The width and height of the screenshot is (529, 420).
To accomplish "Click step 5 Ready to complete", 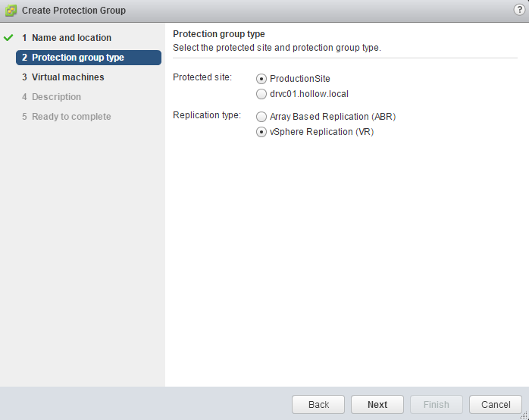I will pyautogui.click(x=71, y=117).
